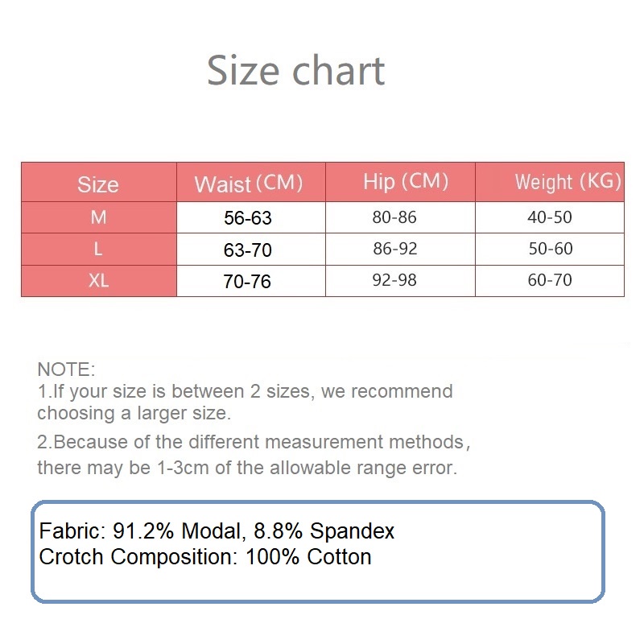
Task: Click the 92-98 hip cell
Action: 395,280
